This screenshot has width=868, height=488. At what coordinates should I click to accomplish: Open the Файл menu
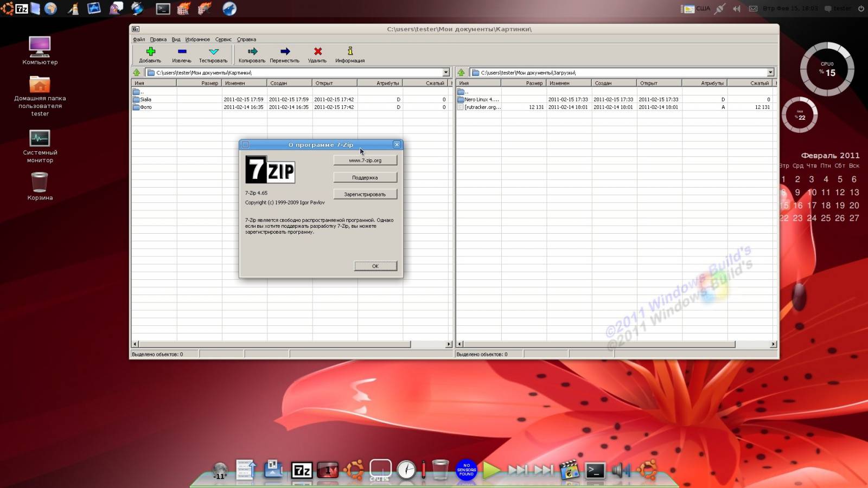[139, 39]
